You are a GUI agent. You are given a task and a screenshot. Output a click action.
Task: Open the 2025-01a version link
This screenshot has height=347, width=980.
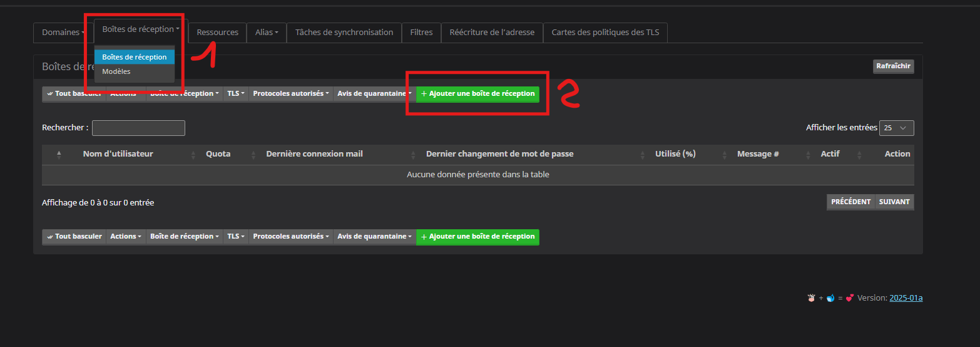[906, 298]
